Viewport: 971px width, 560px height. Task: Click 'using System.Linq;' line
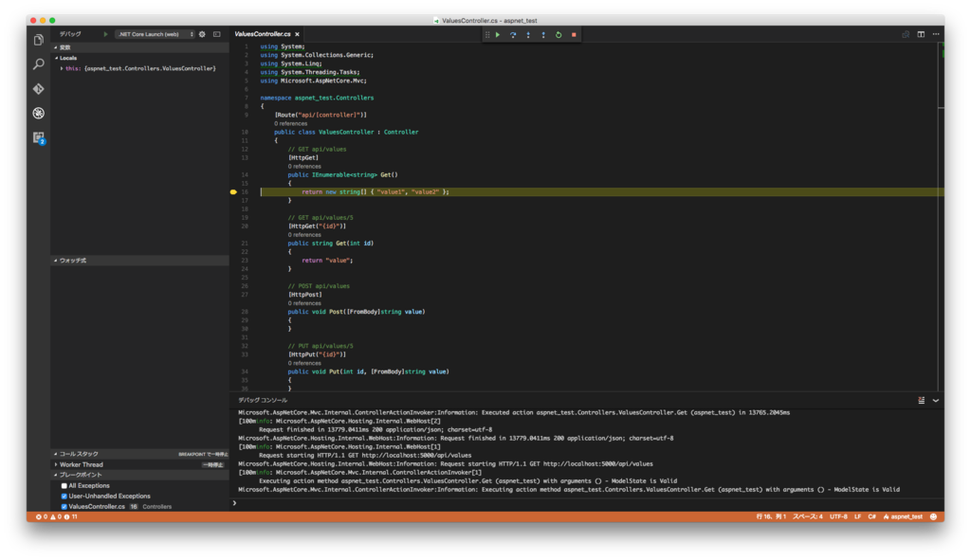click(291, 63)
